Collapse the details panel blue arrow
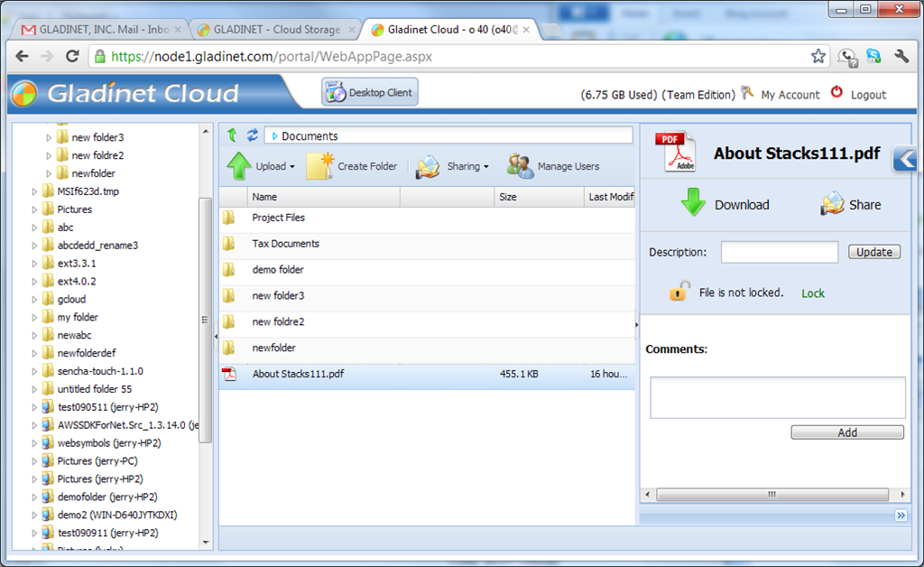Image resolution: width=924 pixels, height=567 pixels. click(x=905, y=159)
